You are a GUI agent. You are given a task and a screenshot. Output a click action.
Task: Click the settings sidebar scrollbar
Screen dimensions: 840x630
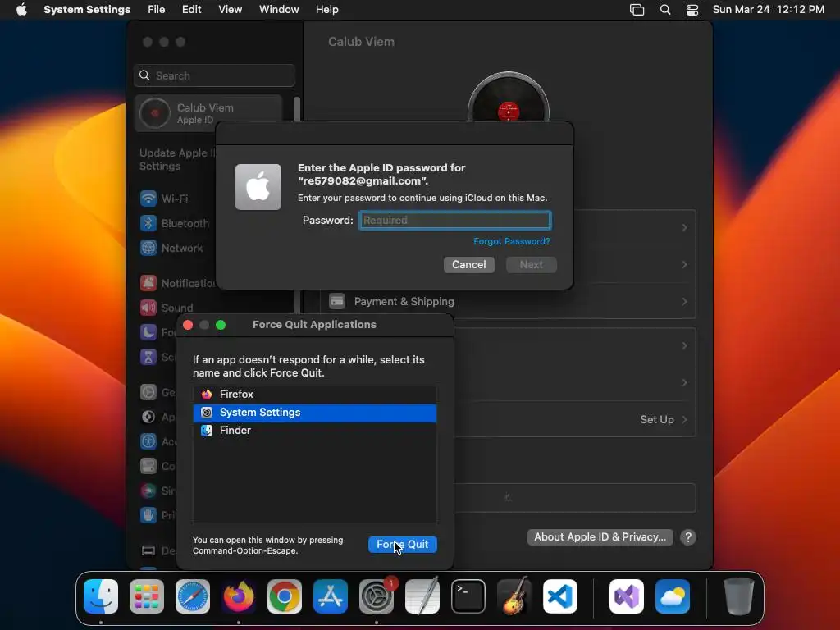[x=297, y=109]
